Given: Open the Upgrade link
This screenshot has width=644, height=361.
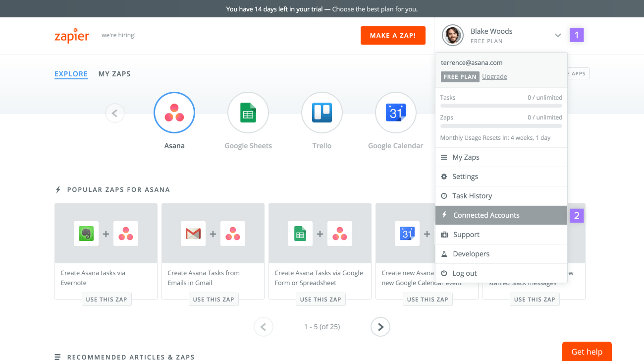Looking at the screenshot, I should pos(494,76).
